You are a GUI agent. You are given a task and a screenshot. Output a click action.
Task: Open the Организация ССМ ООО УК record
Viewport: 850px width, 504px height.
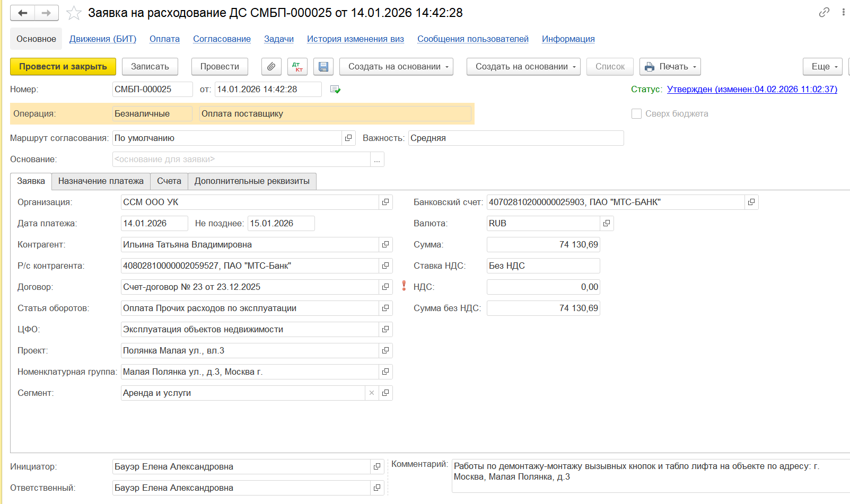385,202
